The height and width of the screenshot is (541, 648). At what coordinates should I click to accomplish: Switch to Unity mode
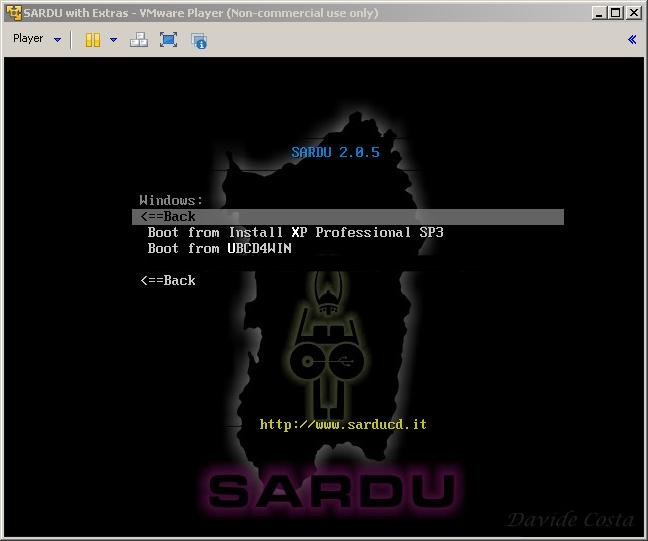tap(199, 41)
